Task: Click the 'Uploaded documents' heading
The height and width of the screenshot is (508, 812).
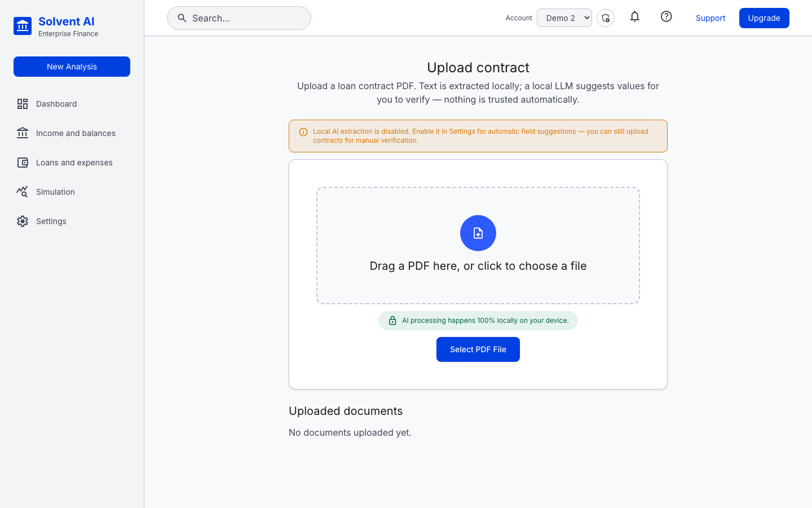Action: [346, 411]
